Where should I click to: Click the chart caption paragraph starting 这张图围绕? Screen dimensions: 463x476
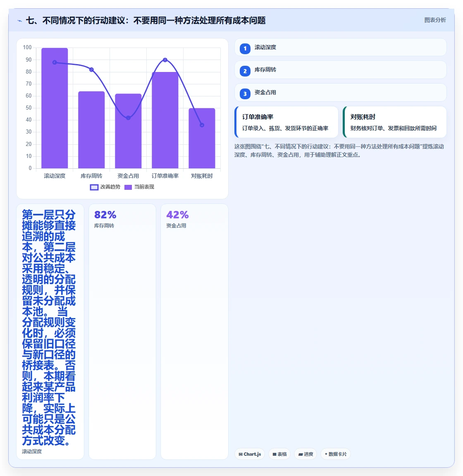[339, 151]
